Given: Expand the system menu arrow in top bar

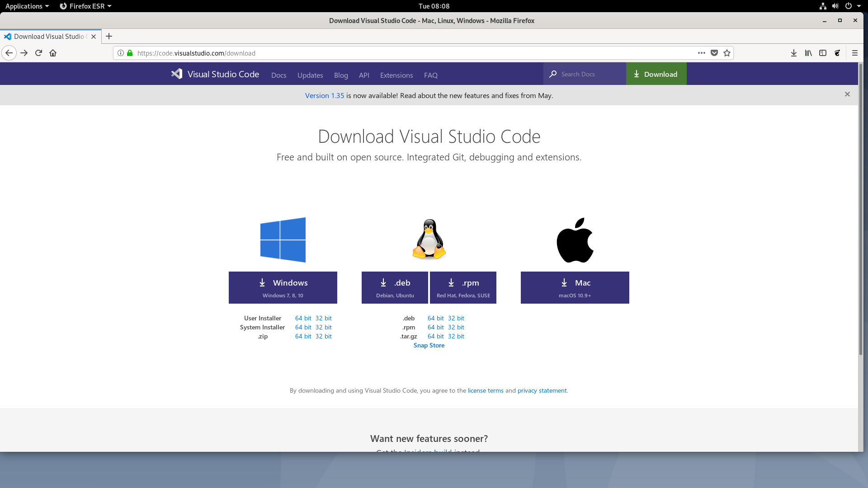Looking at the screenshot, I should click(x=859, y=6).
